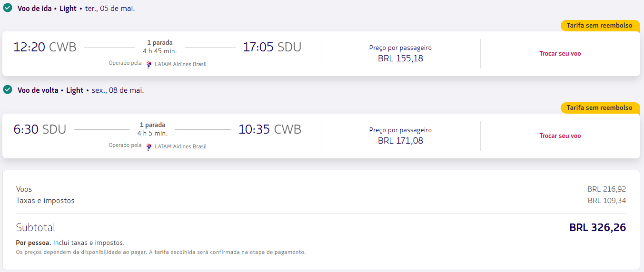Change the outbound flight via Trocar seu voo
Screen dimensions: 644x272
click(x=560, y=54)
